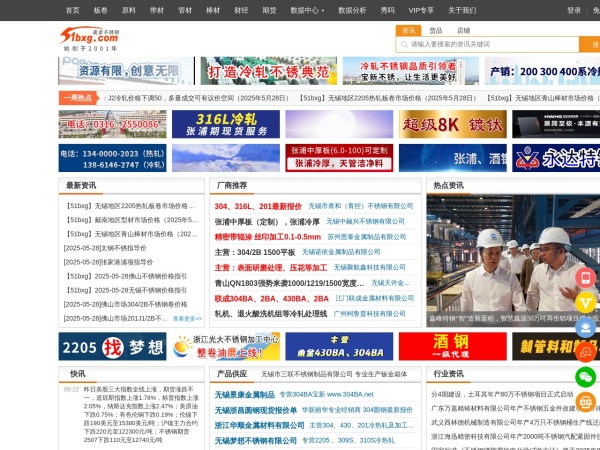
Task: Click the search magnifier icon
Action: click(x=404, y=44)
